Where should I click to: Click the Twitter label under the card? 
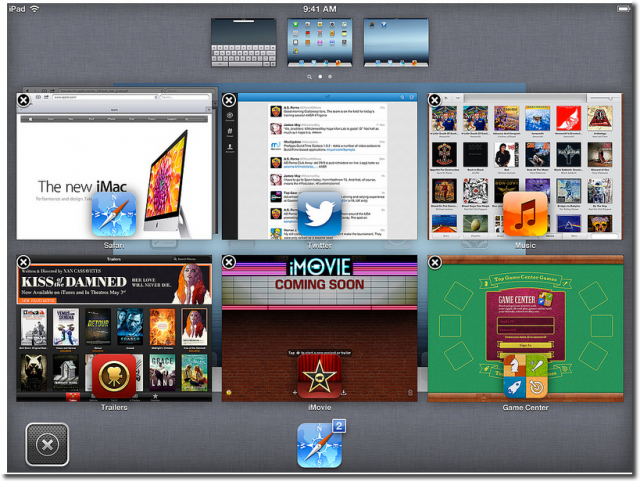pos(320,245)
